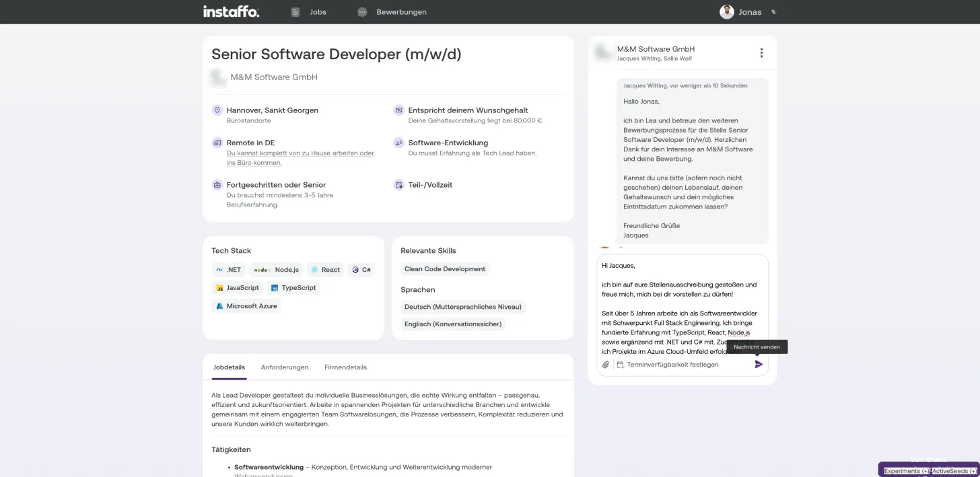The image size is (980, 477).
Task: Click the location pin icon beside Hannover
Action: 217,110
